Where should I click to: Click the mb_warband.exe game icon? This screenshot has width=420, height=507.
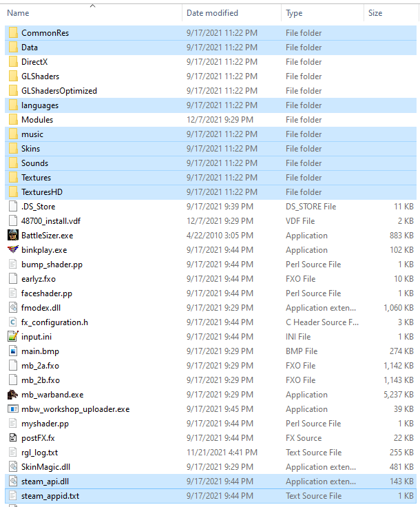13,395
